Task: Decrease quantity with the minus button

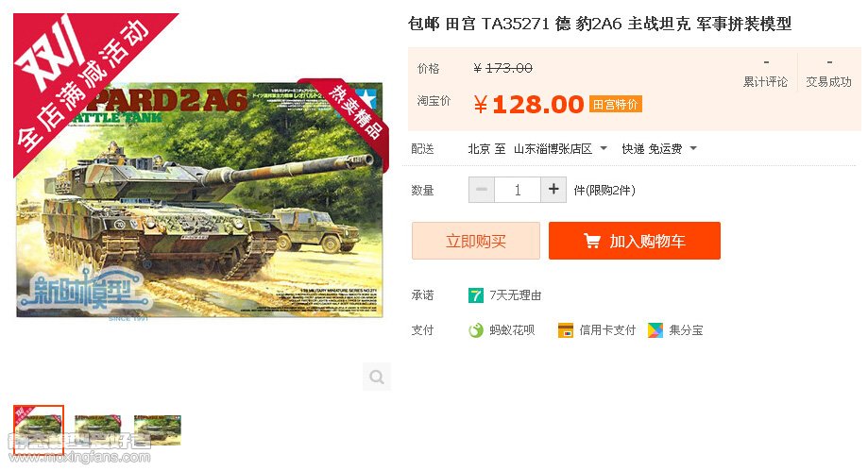Action: click(x=482, y=190)
